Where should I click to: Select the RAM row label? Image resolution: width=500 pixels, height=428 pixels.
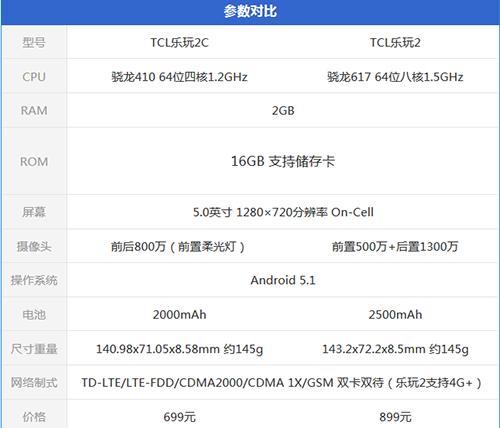click(34, 111)
